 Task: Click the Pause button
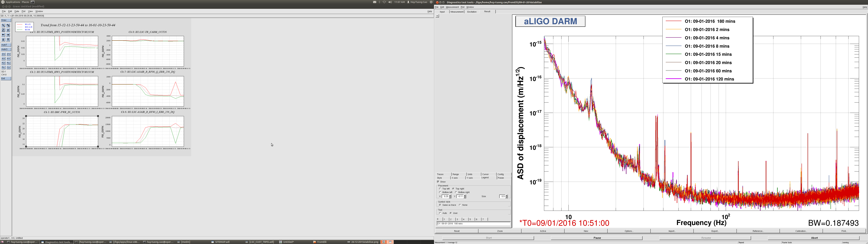597,238
